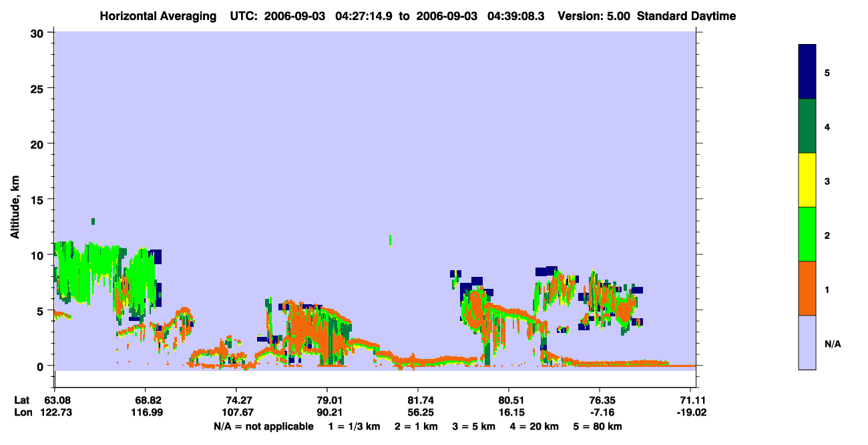The height and width of the screenshot is (445, 868).
Task: Click longitude value 122.73
Action: pyautogui.click(x=55, y=412)
